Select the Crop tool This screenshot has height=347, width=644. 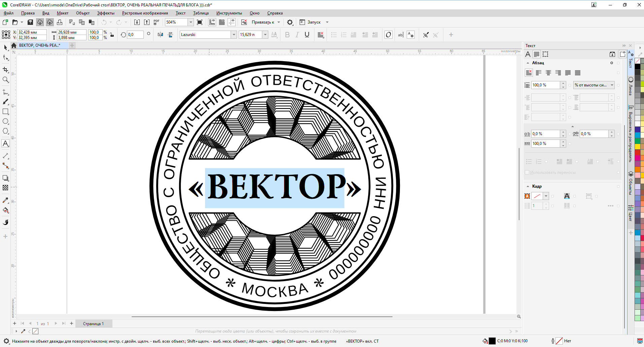click(5, 70)
